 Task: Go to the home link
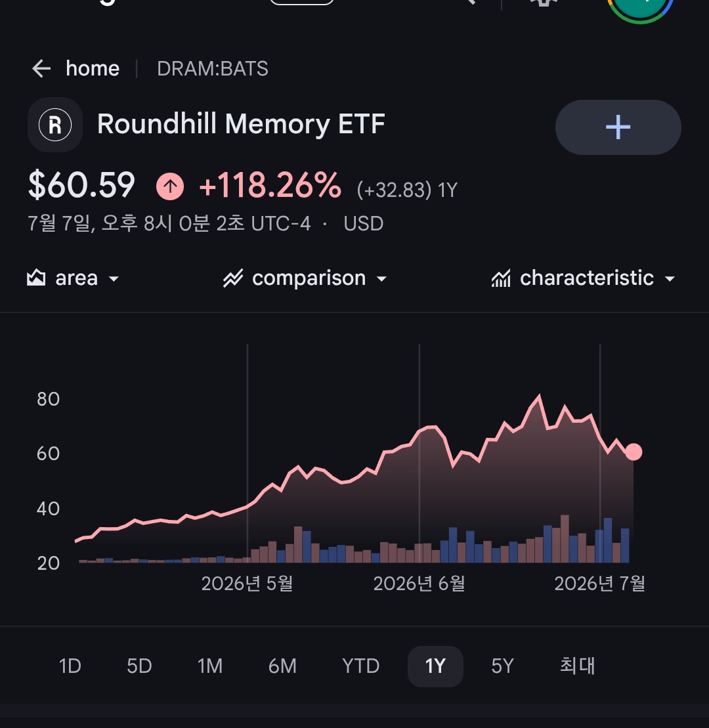pos(93,69)
